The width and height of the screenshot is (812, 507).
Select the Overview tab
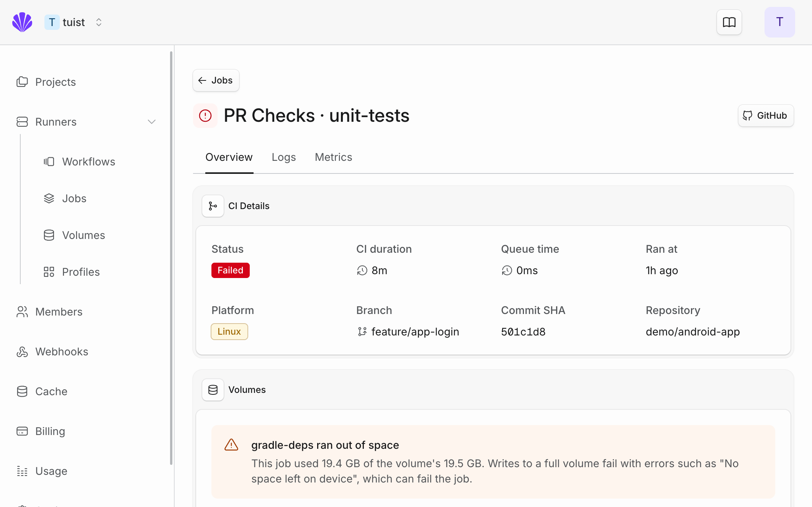pos(229,157)
